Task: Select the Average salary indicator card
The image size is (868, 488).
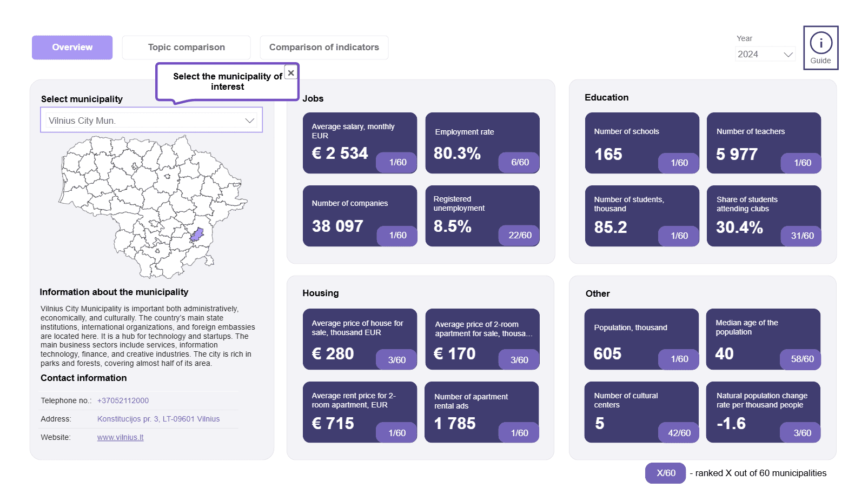Action: click(x=359, y=143)
